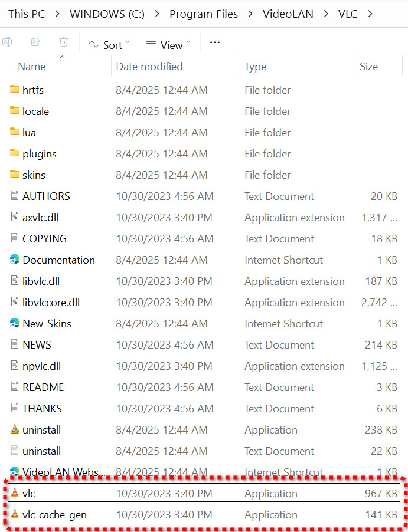
Task: Open the See more ellipsis menu
Action: (x=215, y=42)
